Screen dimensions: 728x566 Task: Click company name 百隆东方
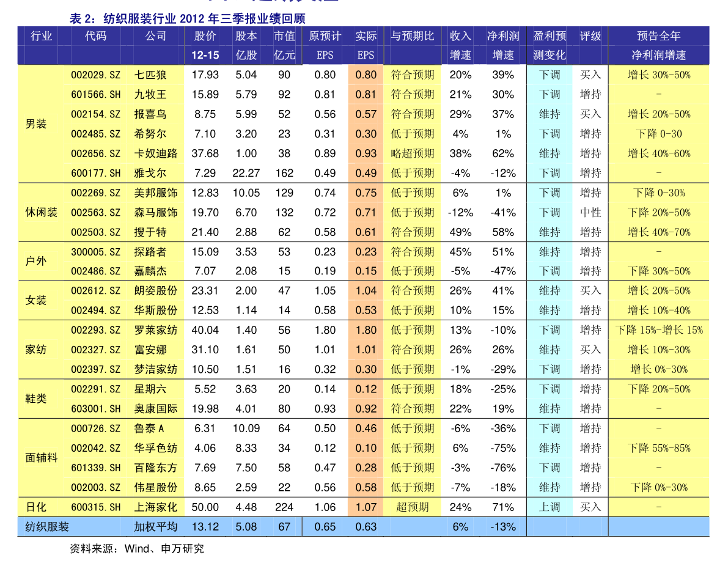point(155,468)
